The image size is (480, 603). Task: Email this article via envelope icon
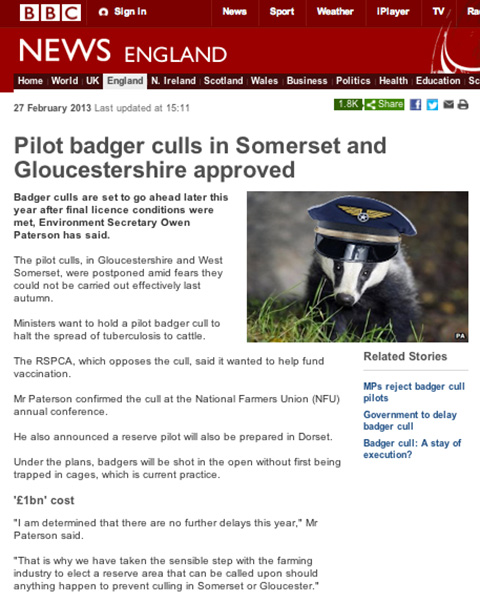pyautogui.click(x=448, y=104)
